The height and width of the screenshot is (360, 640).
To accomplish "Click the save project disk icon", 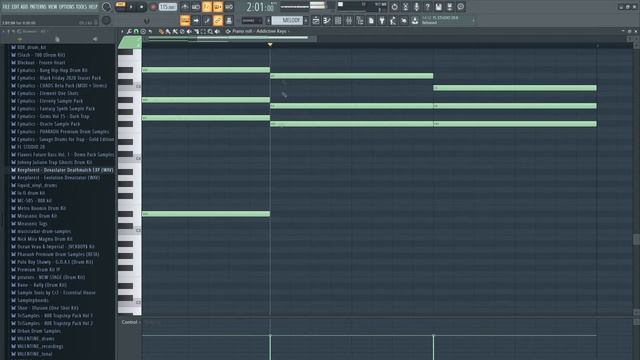I will [438, 7].
